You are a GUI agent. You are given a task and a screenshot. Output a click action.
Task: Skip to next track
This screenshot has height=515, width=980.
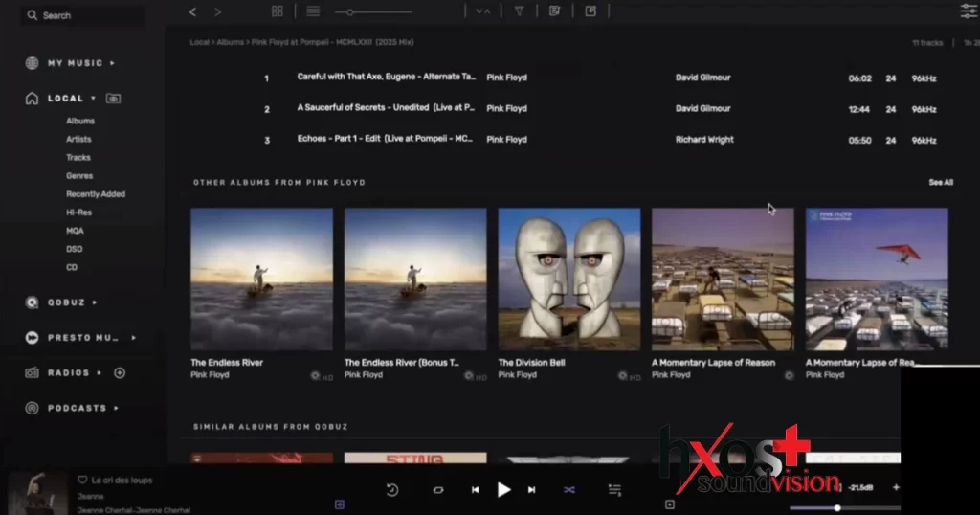pyautogui.click(x=532, y=490)
